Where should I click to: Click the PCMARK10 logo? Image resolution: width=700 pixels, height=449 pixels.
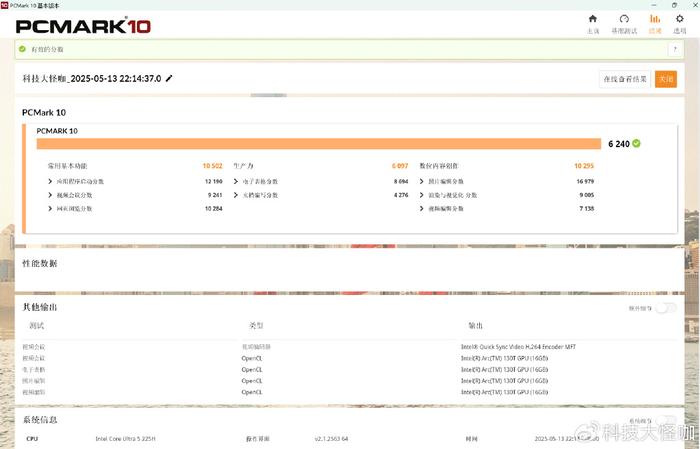[x=83, y=26]
